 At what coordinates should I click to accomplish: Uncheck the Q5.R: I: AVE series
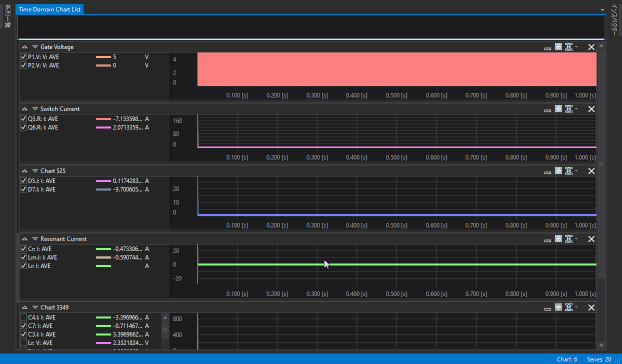(23, 119)
